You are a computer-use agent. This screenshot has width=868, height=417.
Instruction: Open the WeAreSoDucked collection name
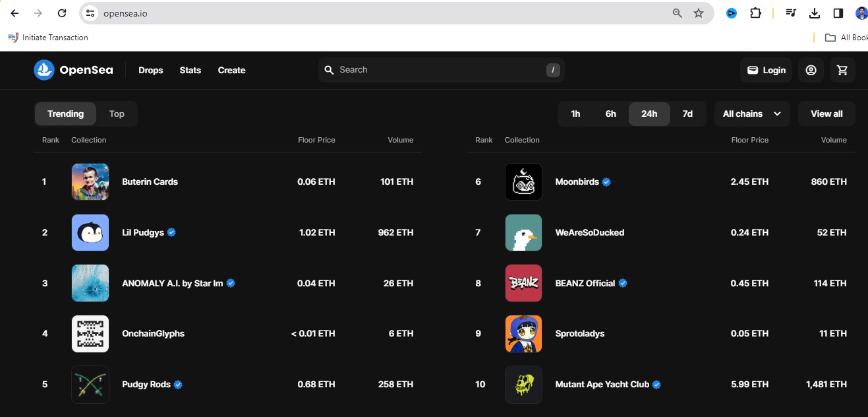point(590,232)
